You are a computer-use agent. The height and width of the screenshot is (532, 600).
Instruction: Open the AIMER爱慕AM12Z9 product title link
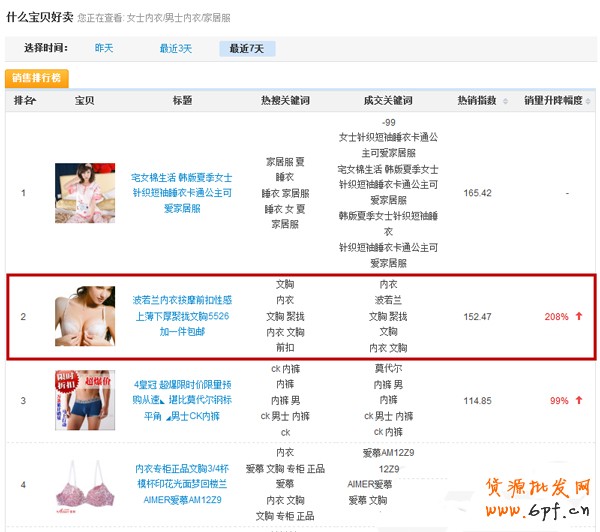click(x=182, y=484)
